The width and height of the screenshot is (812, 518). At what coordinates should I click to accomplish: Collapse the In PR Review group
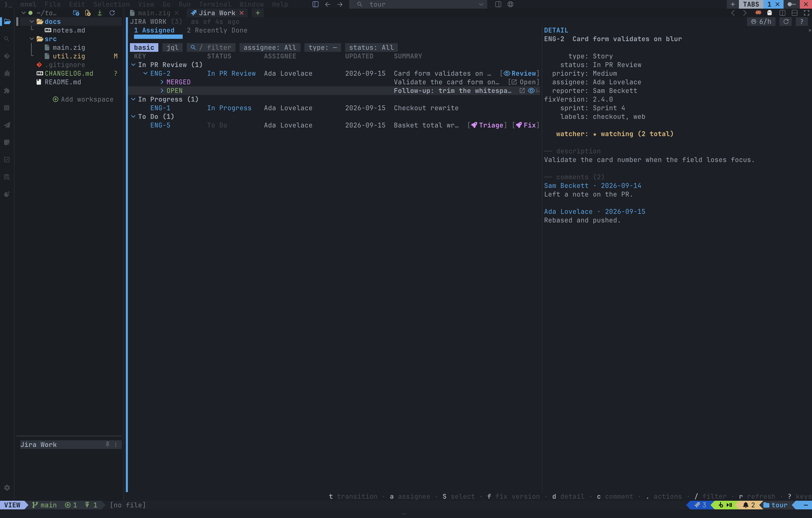133,64
